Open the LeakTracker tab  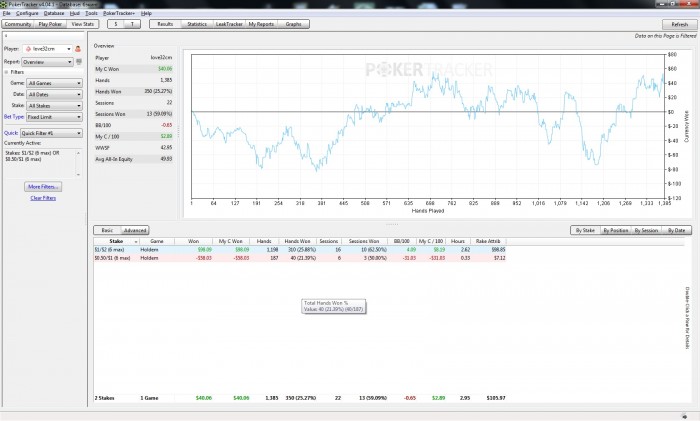click(x=229, y=24)
